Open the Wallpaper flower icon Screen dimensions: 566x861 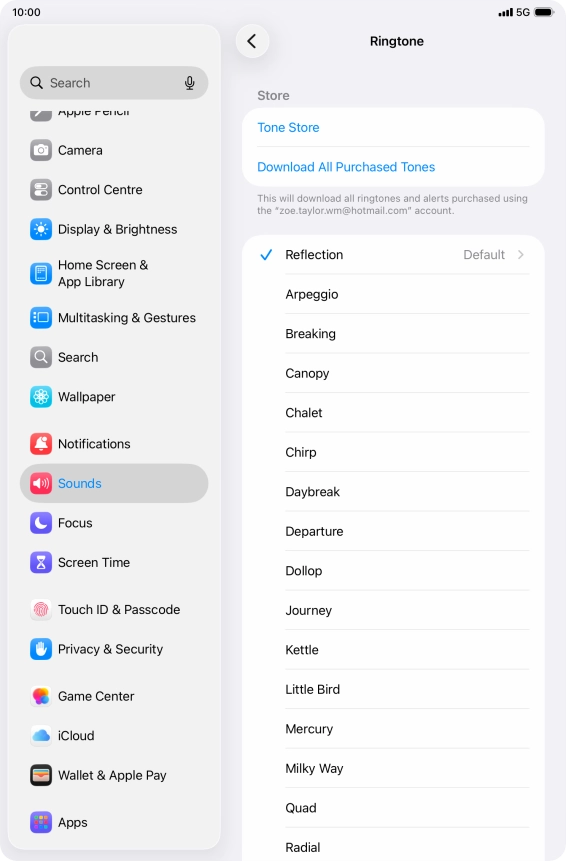pos(41,397)
